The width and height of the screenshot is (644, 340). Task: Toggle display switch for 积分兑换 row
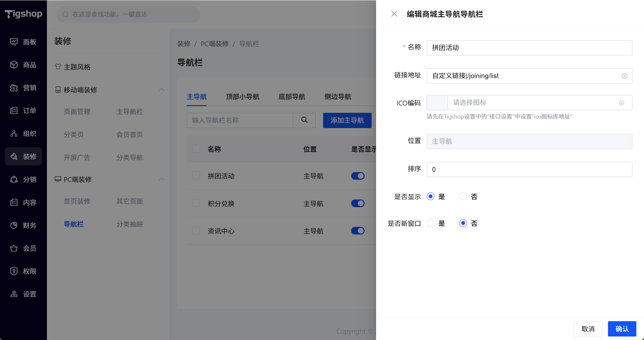pyautogui.click(x=358, y=203)
